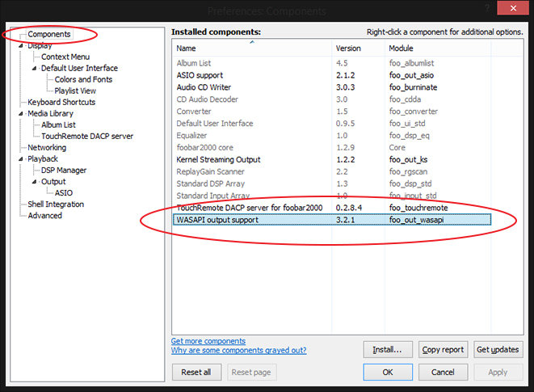Go to Networking preferences
Image resolution: width=534 pixels, height=392 pixels.
pyautogui.click(x=47, y=148)
